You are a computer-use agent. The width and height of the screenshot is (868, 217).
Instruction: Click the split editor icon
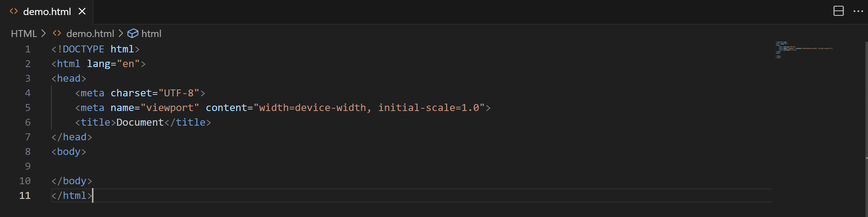coord(838,11)
